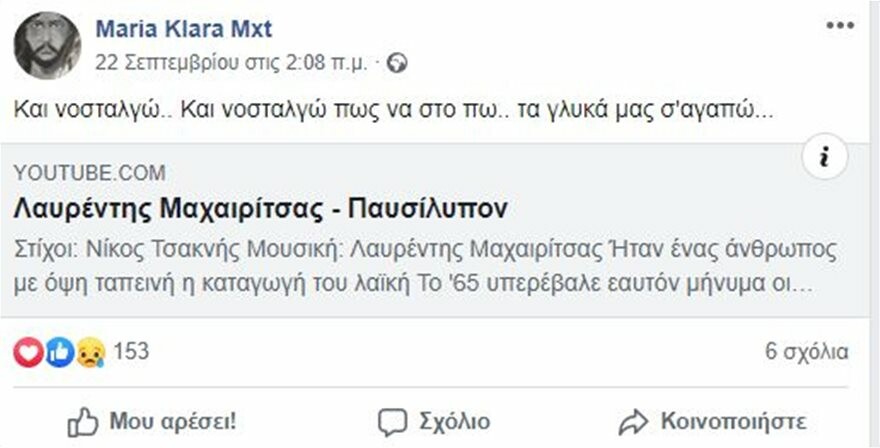The width and height of the screenshot is (880, 448).
Task: Click the YOUTUBE.COM source label
Action: point(89,173)
